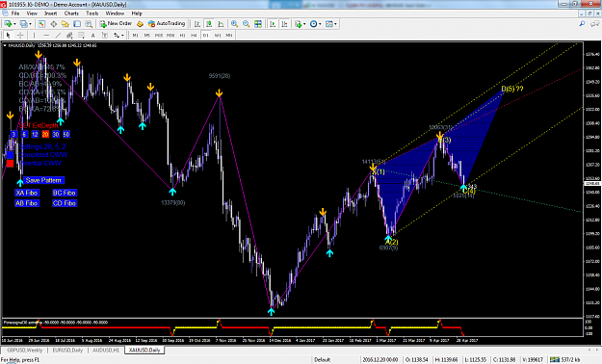Set ExtDepth to 50

(66, 134)
